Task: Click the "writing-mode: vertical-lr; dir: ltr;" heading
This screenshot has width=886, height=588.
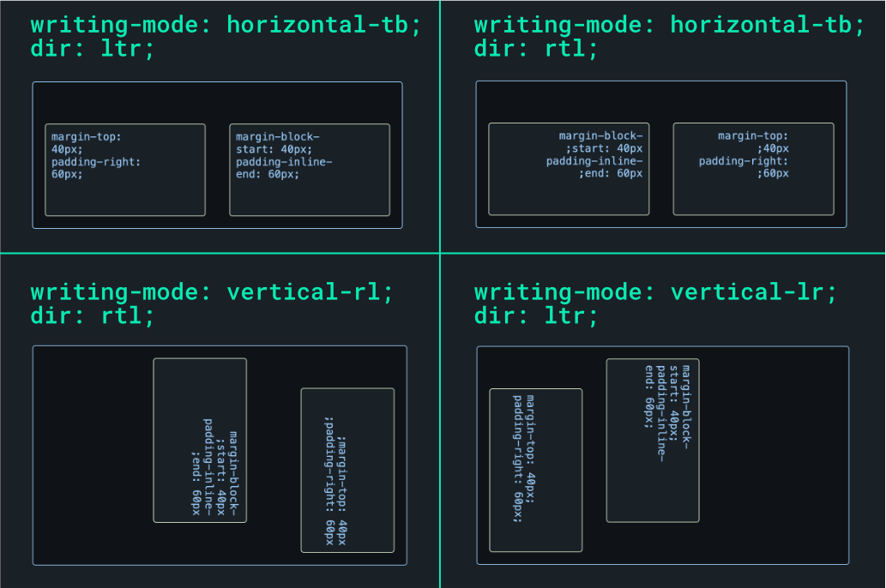Action: [655, 291]
